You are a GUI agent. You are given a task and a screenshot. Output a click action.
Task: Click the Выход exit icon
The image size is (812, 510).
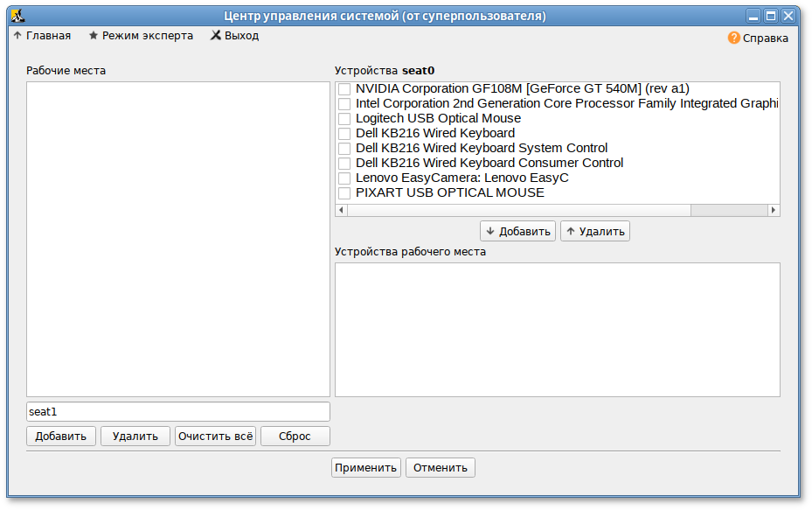tap(215, 36)
